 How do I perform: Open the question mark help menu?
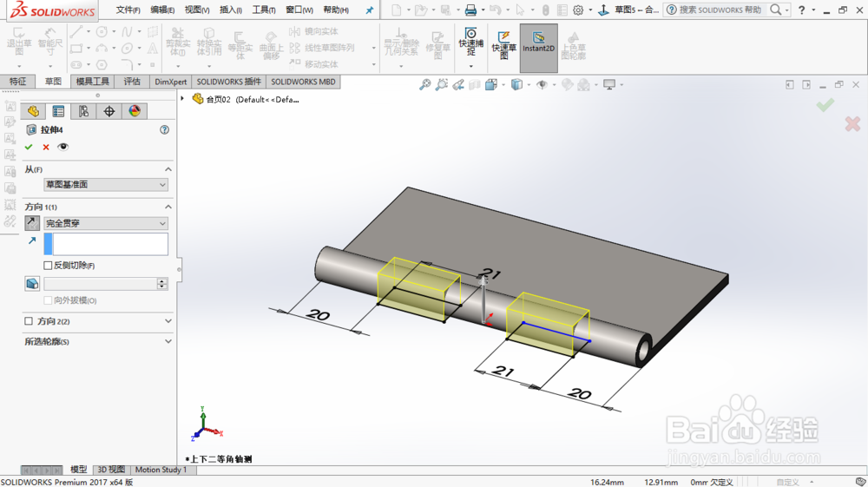(x=801, y=10)
